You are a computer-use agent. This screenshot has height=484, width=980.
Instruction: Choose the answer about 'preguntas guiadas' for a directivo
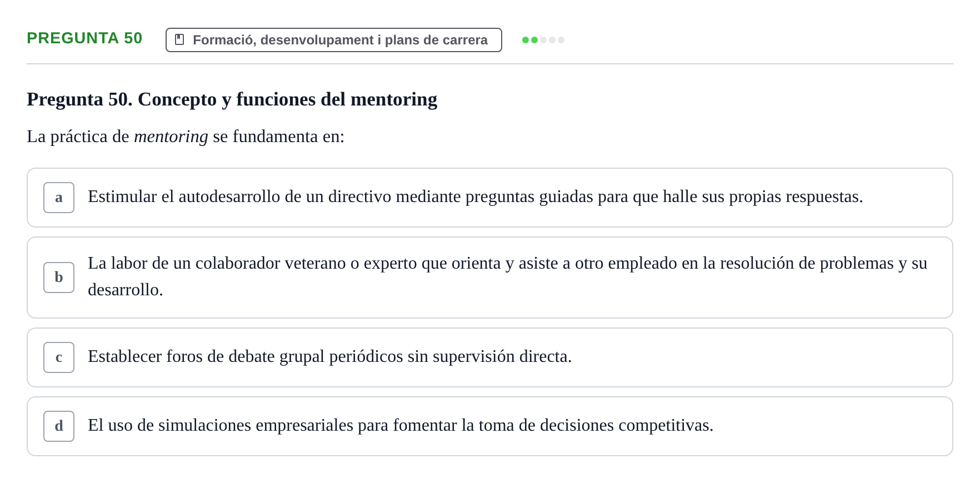click(x=490, y=198)
